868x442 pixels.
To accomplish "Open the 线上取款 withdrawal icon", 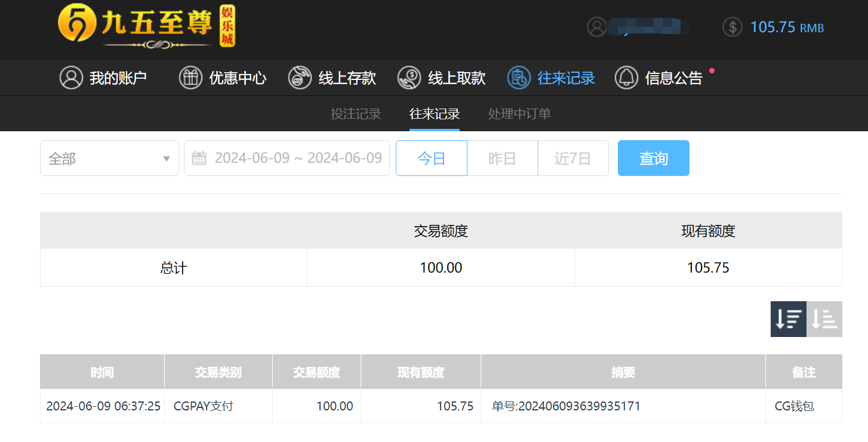I will pos(410,78).
